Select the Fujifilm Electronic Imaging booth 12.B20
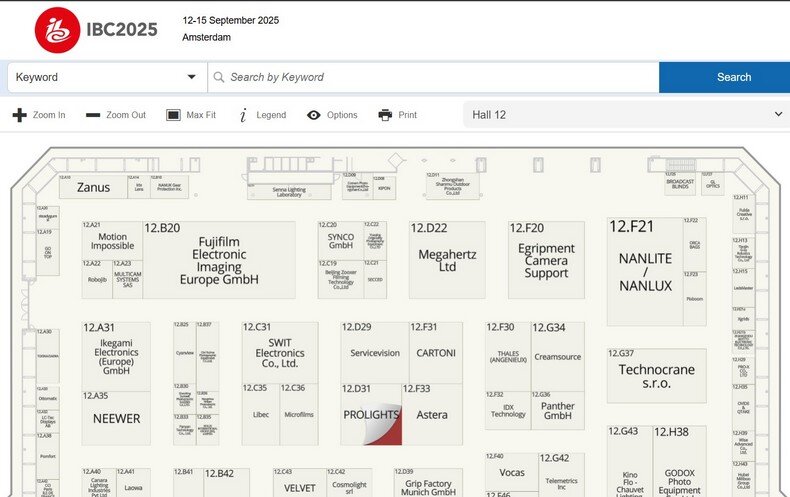 pyautogui.click(x=219, y=261)
